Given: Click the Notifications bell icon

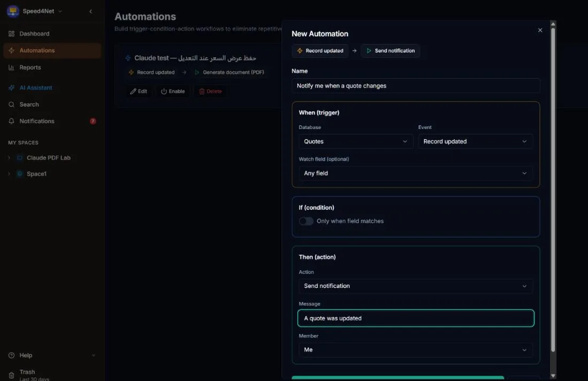Looking at the screenshot, I should (x=12, y=121).
